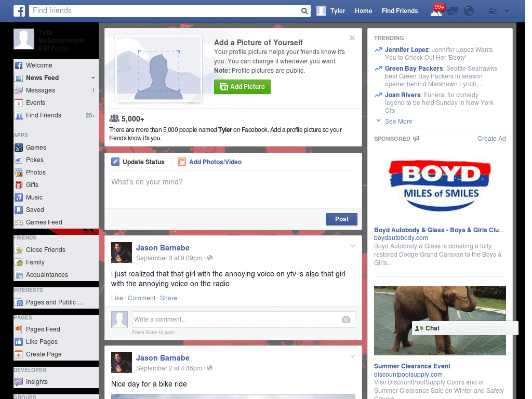
Task: Open the boydautobody.com link
Action: coord(401,238)
